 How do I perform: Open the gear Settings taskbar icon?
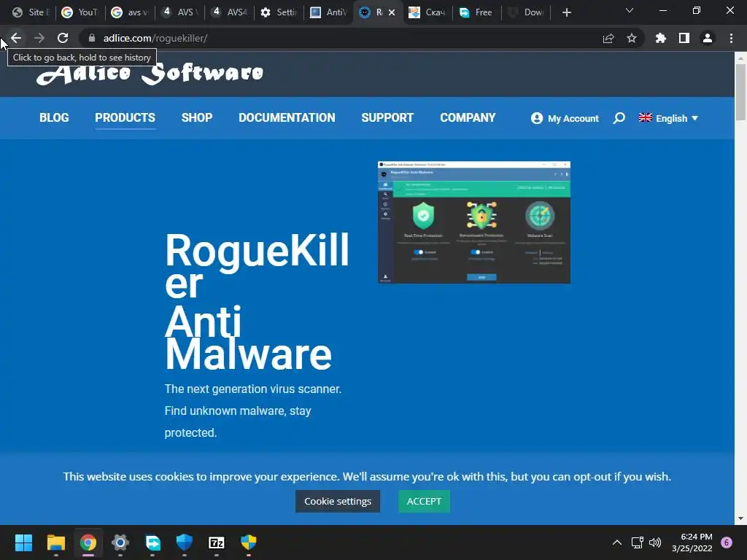(120, 542)
